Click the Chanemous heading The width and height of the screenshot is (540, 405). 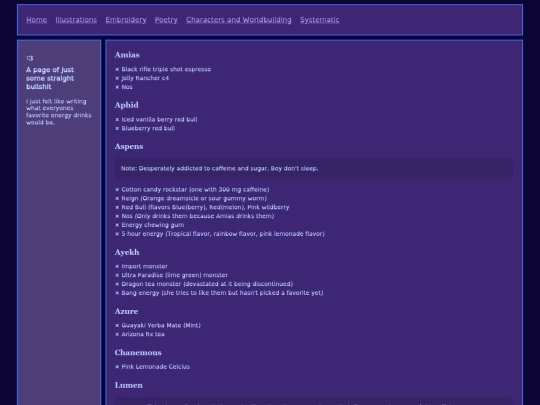138,353
